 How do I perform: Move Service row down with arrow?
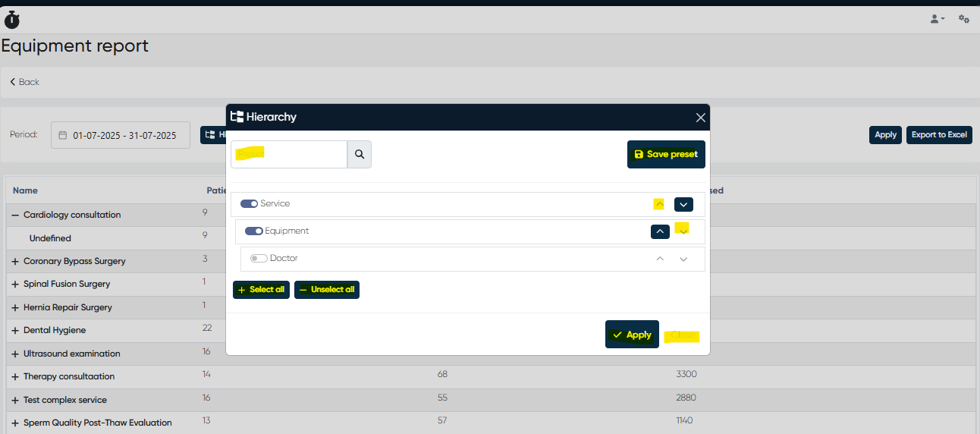[683, 204]
